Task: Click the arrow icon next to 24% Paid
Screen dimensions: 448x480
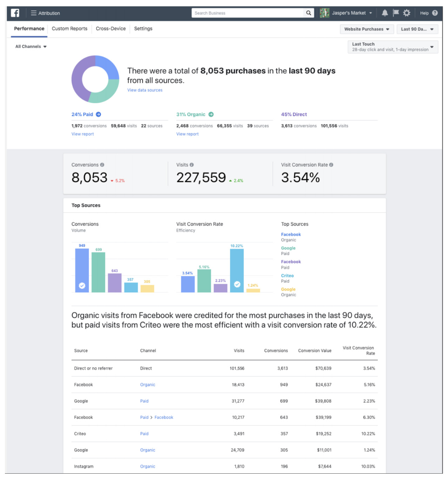Action: pyautogui.click(x=99, y=114)
